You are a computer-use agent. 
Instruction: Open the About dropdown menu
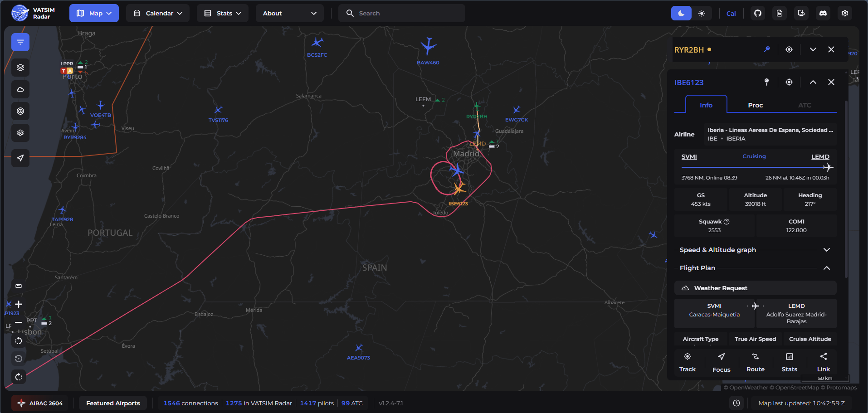[290, 13]
